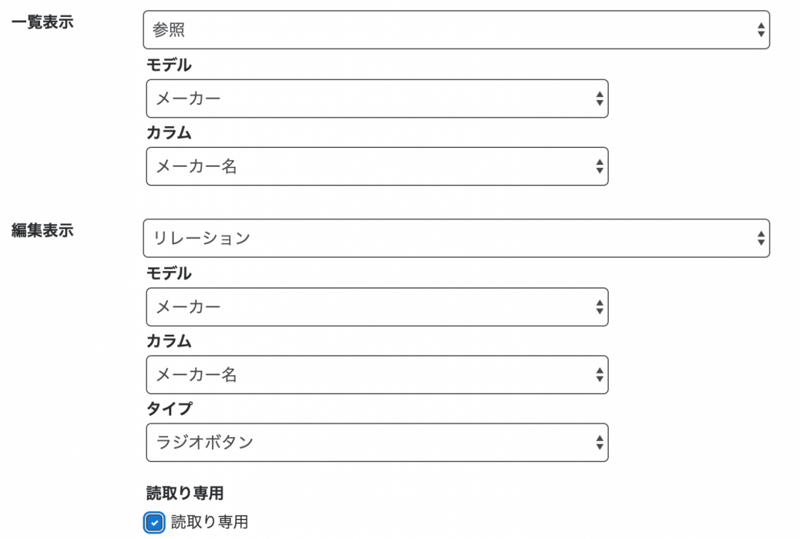The image size is (800, 539).
Task: Open the カラム dropdown under 一覧表示
Action: (x=376, y=166)
